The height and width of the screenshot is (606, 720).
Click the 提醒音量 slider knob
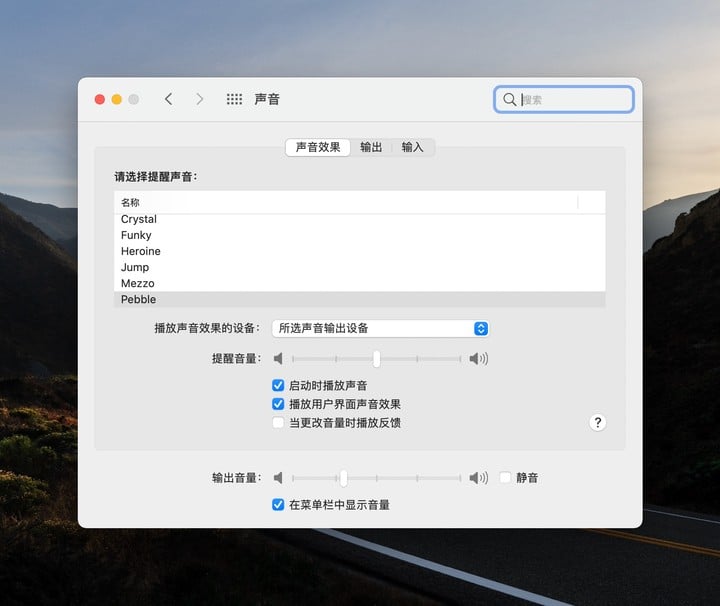(376, 358)
